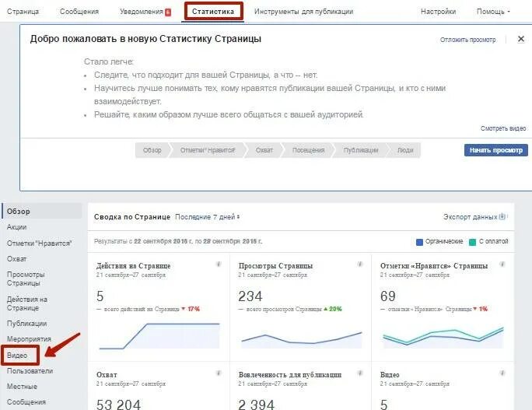Viewport: 532px width, 410px height.
Task: Open Сообщения in the left sidebar
Action: click(x=26, y=402)
